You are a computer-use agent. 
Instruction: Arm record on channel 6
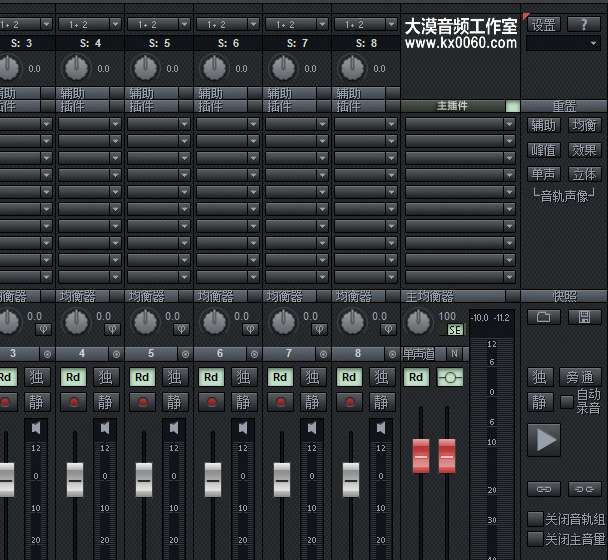click(x=212, y=402)
